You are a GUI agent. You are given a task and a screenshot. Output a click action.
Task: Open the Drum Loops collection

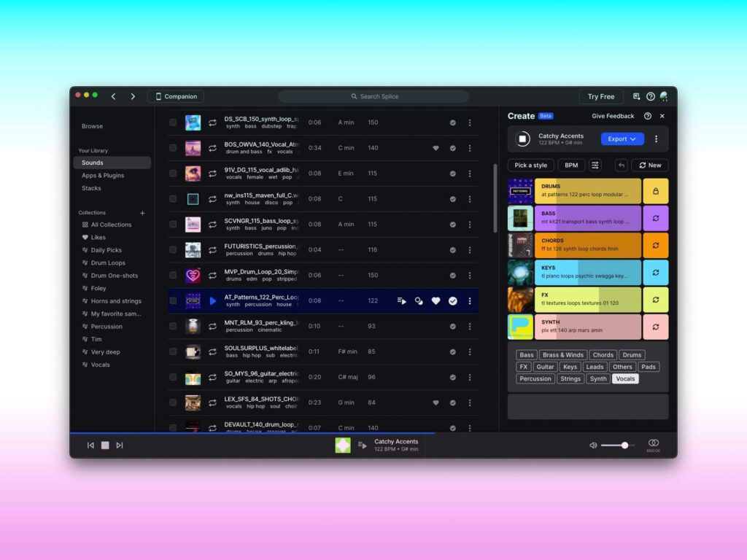point(108,262)
